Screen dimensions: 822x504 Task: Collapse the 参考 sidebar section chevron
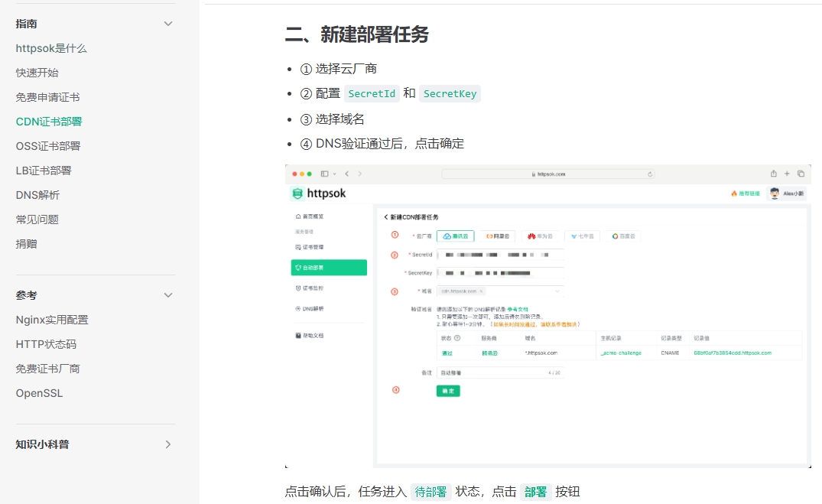click(168, 295)
